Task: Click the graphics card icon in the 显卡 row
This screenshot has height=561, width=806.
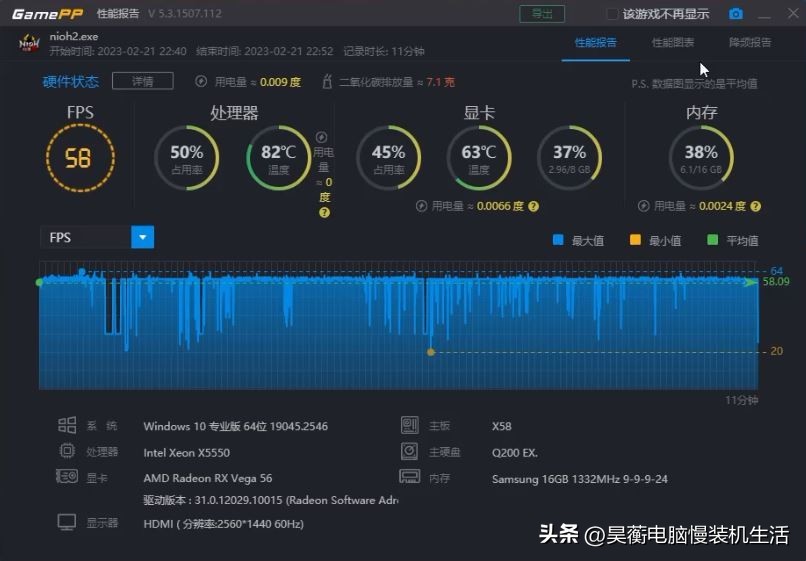Action: pos(67,476)
